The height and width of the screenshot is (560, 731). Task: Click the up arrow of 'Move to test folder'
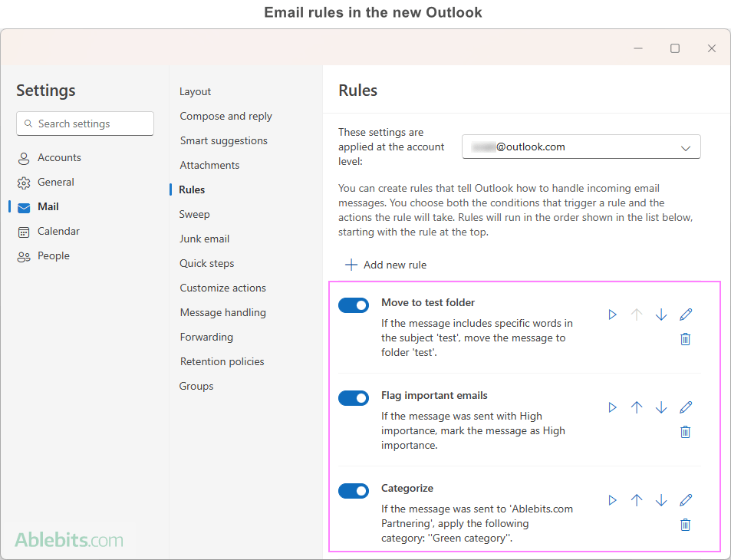(637, 315)
